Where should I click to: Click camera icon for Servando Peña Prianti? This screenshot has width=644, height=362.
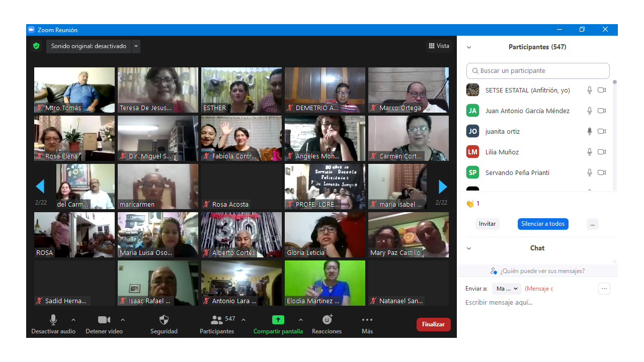(602, 172)
